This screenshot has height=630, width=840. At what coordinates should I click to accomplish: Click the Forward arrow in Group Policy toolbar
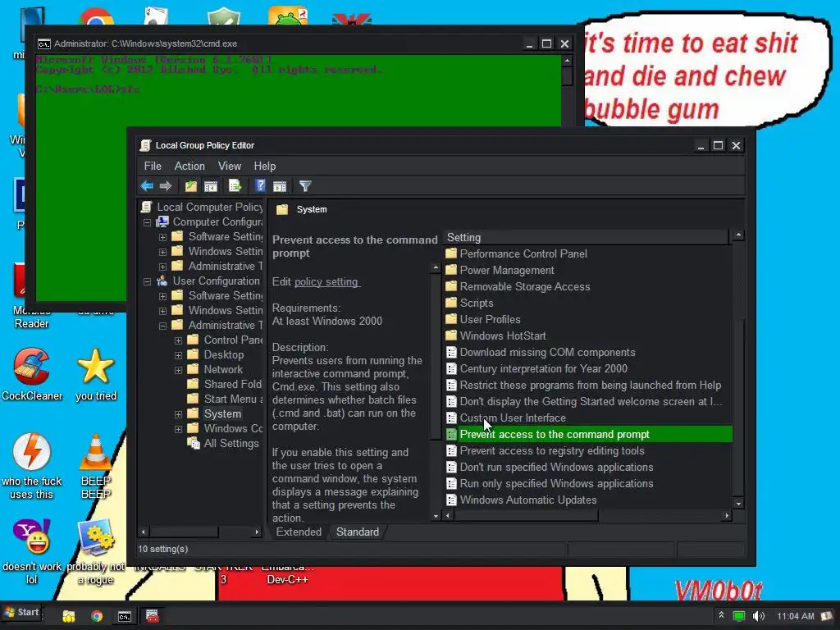click(x=166, y=186)
